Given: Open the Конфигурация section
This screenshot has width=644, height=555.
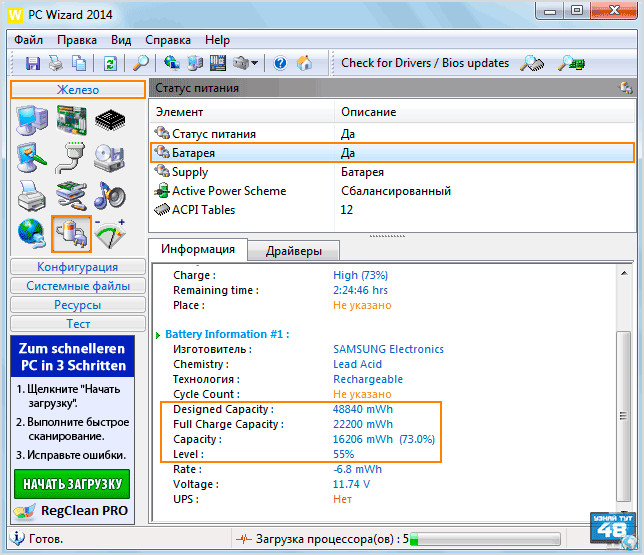Looking at the screenshot, I should click(78, 267).
